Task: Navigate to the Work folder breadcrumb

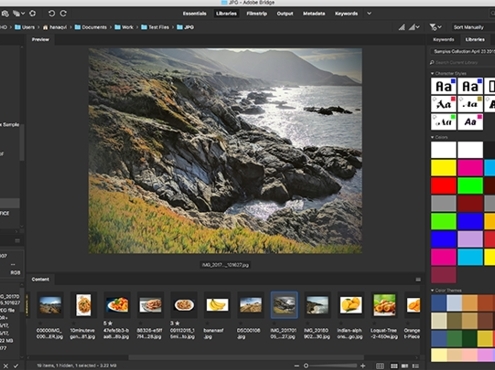Action: tap(124, 27)
